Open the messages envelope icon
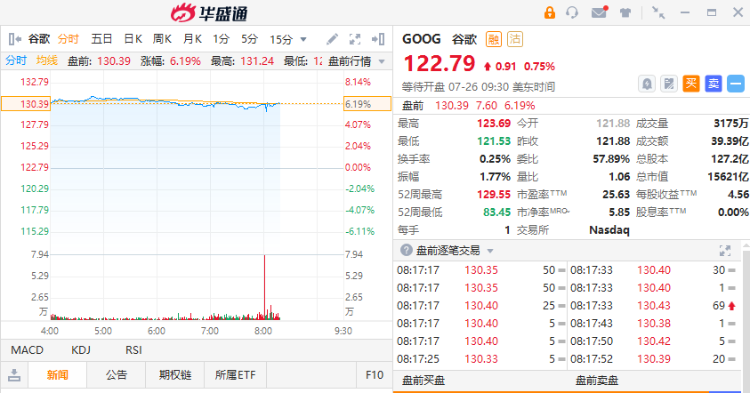The image size is (750, 393). pyautogui.click(x=599, y=12)
